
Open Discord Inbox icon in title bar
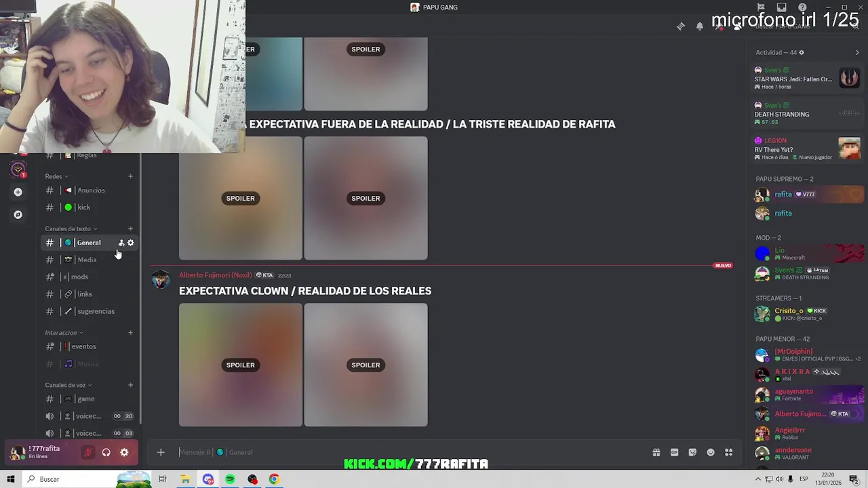[x=782, y=7]
